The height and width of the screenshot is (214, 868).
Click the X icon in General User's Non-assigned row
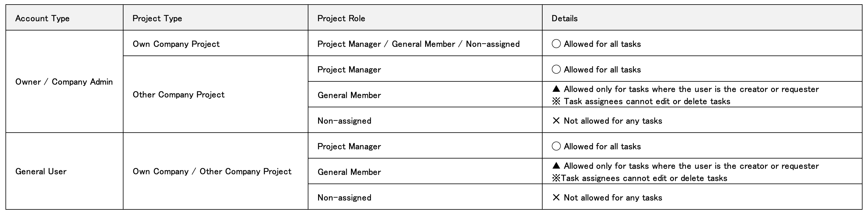(x=556, y=198)
